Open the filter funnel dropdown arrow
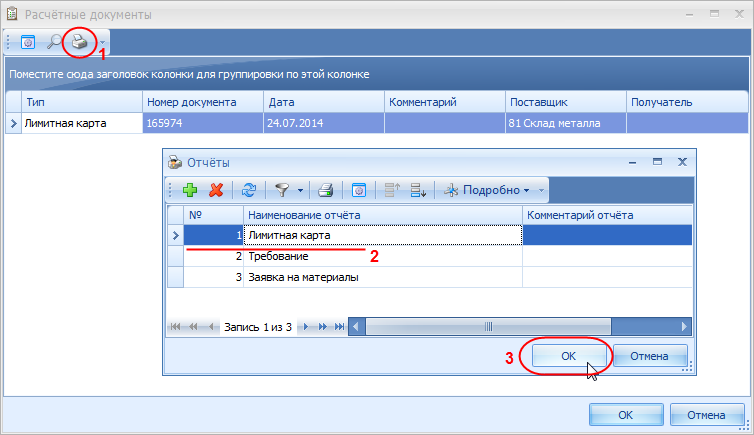This screenshot has width=754, height=435. click(300, 190)
